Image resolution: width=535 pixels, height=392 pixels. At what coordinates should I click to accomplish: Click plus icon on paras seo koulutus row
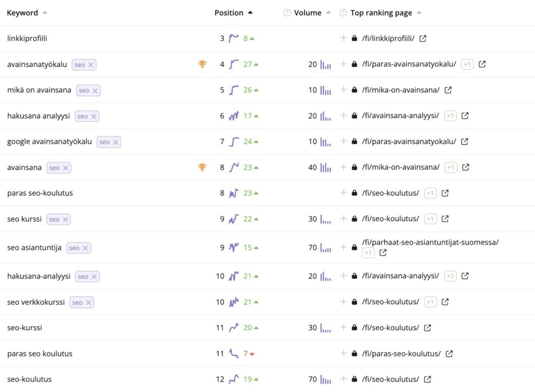pyautogui.click(x=344, y=353)
